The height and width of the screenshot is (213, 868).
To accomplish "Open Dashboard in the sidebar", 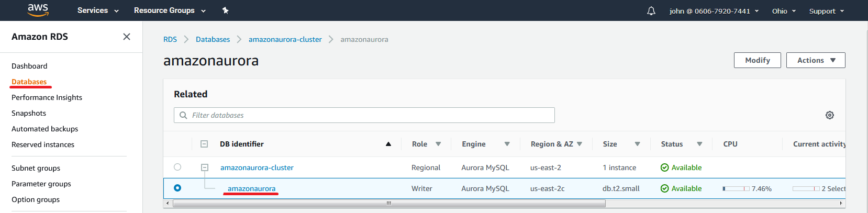I will pyautogui.click(x=29, y=66).
